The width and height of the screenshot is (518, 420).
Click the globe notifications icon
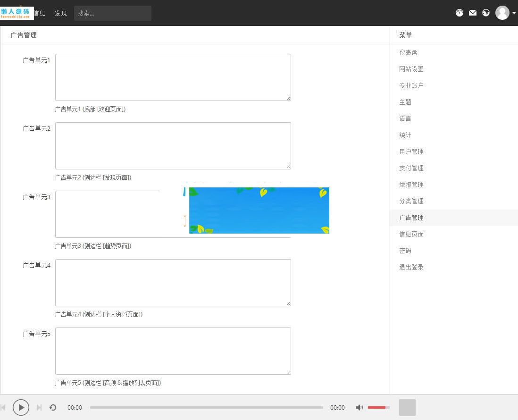(486, 13)
